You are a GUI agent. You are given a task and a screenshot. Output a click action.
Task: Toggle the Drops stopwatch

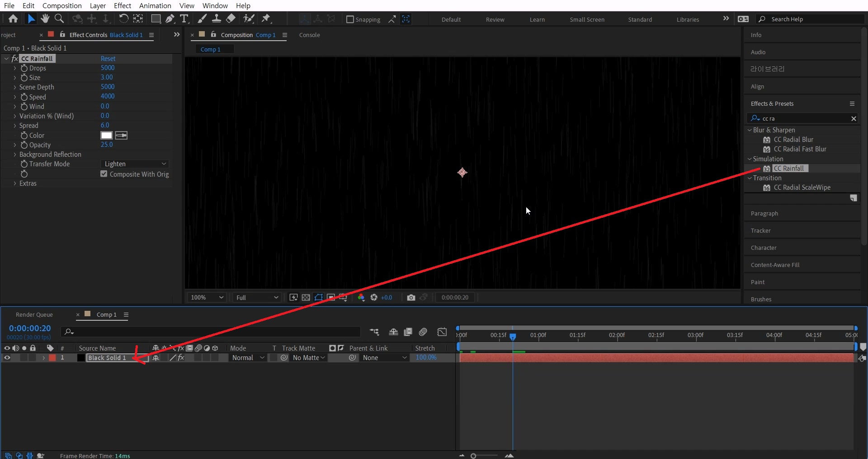pos(24,68)
